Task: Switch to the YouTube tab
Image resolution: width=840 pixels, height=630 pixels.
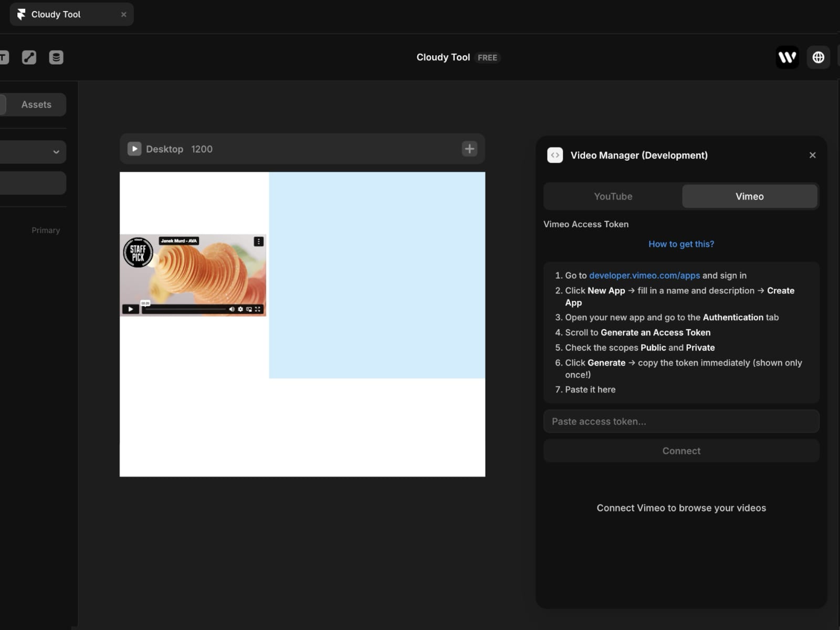Action: pyautogui.click(x=613, y=196)
